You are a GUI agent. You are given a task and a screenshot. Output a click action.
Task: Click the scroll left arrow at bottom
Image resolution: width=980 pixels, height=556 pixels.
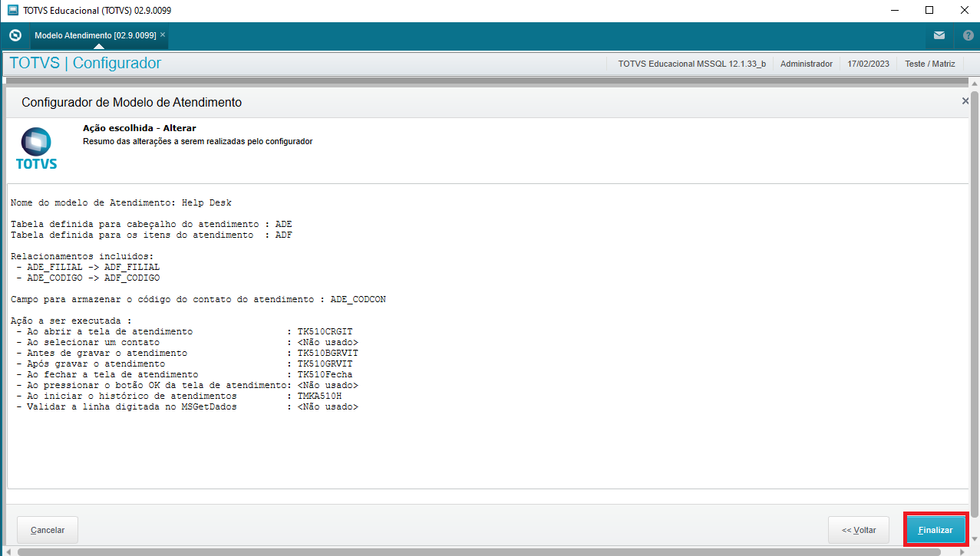pos(9,551)
